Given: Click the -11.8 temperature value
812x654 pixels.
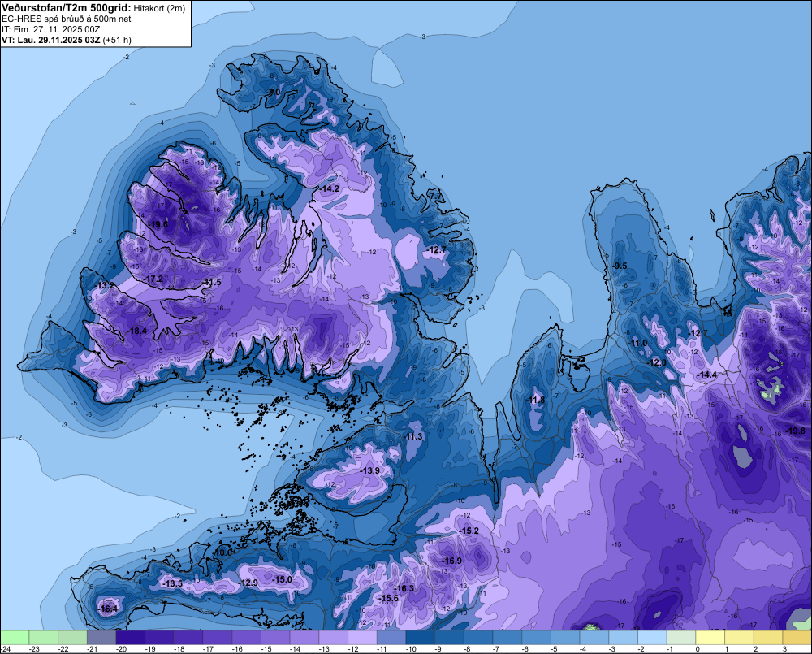Looking at the screenshot, I should tap(535, 400).
